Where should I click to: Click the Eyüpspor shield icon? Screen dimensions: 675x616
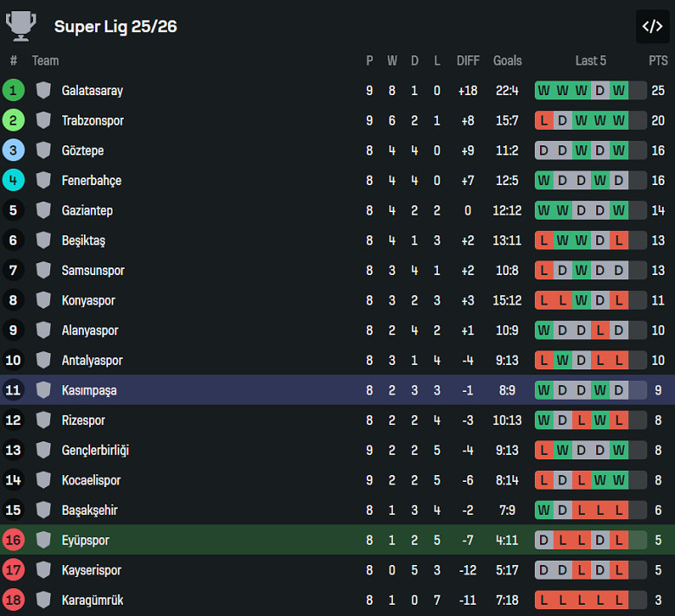click(43, 540)
